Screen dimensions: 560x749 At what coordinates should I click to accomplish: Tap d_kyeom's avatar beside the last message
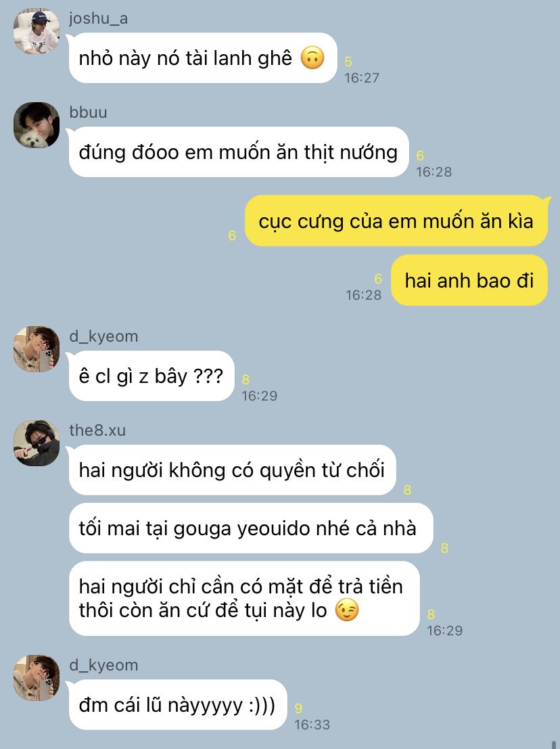(x=37, y=678)
